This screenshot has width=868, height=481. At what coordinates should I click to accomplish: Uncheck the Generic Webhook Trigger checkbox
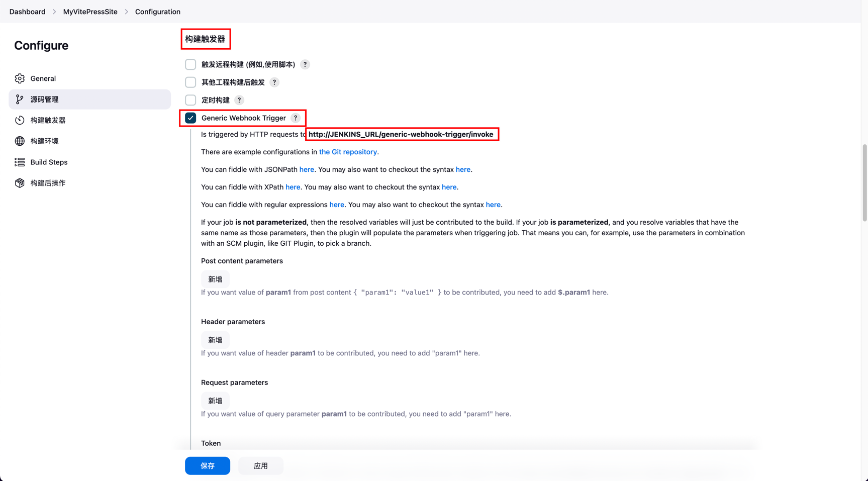click(x=190, y=118)
